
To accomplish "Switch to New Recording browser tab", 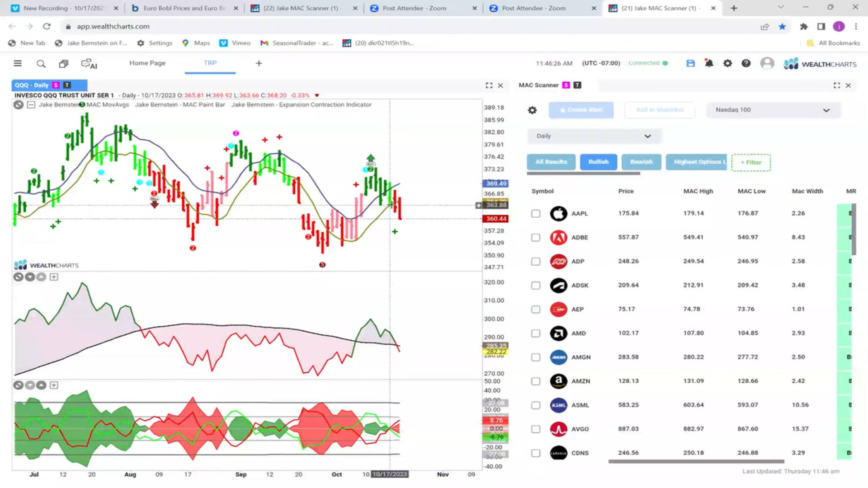I will [x=64, y=8].
